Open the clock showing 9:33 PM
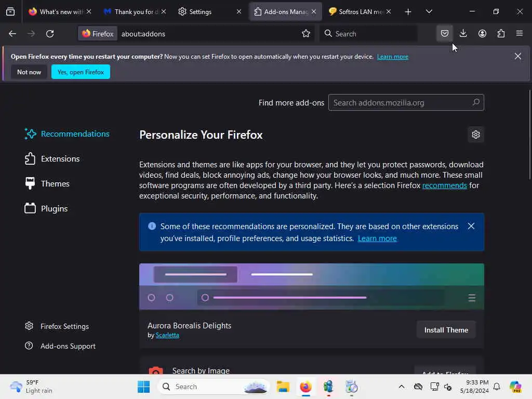The width and height of the screenshot is (532, 399). click(474, 387)
